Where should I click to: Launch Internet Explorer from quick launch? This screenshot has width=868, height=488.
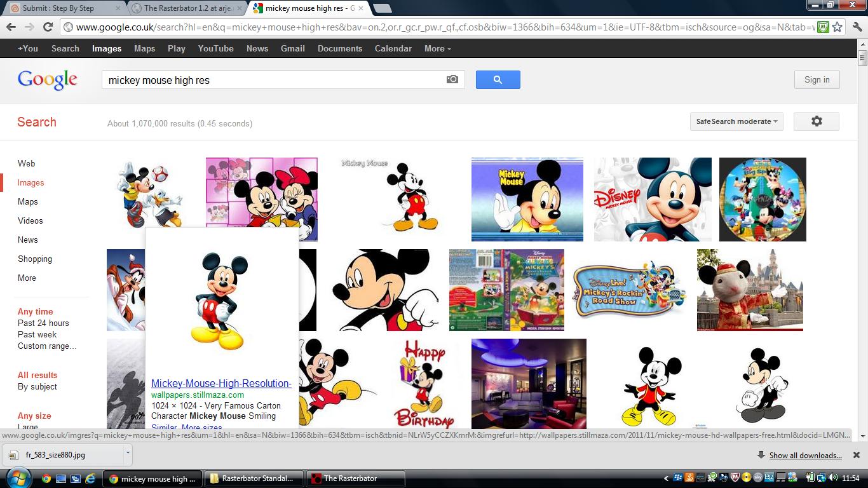[x=90, y=478]
